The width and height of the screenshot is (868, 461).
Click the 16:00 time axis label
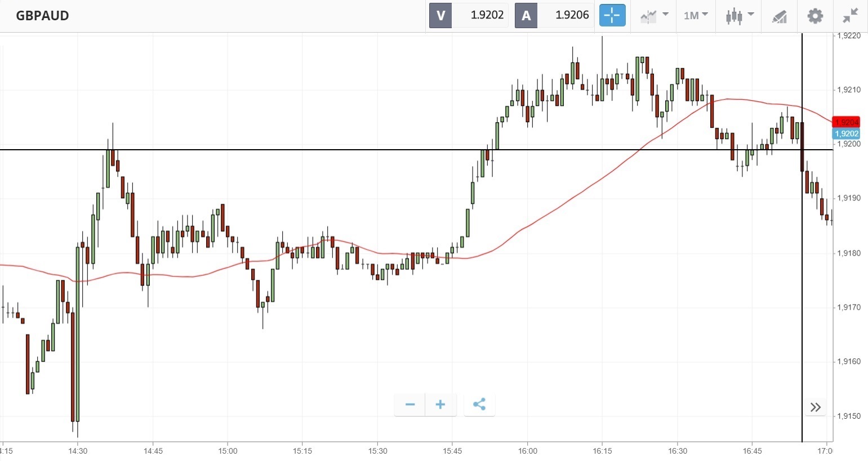[527, 451]
